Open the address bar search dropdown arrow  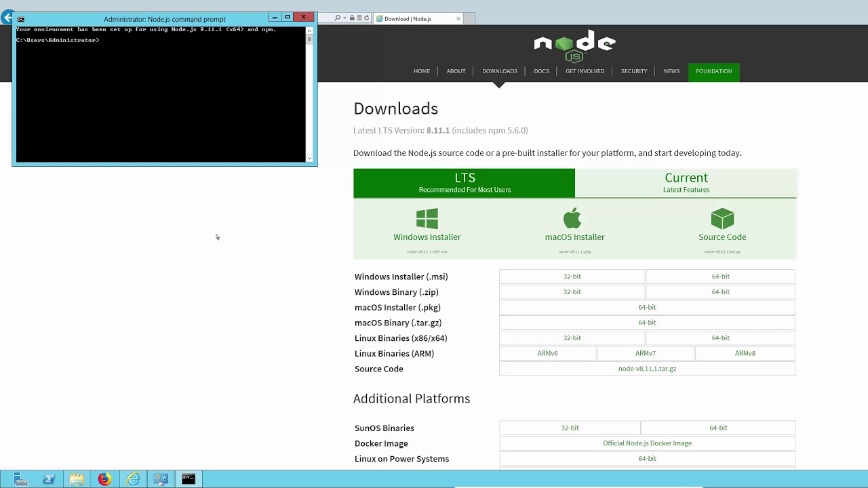click(x=344, y=18)
